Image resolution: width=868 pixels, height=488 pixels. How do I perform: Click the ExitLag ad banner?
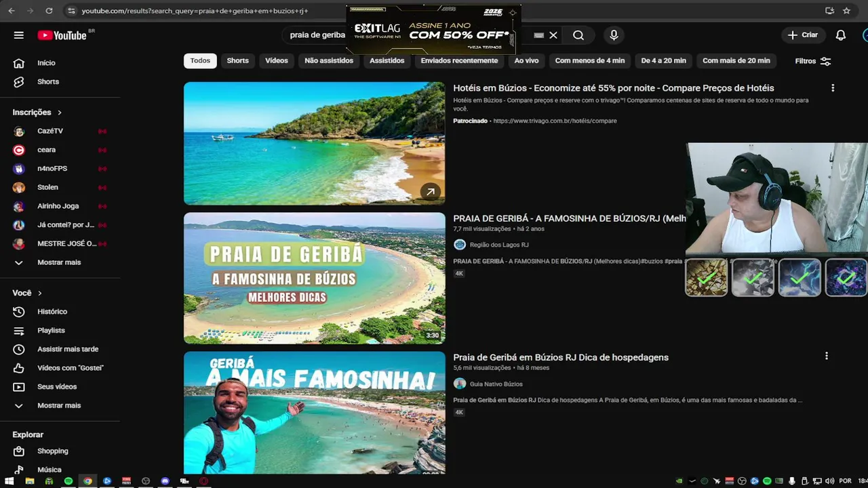click(433, 30)
